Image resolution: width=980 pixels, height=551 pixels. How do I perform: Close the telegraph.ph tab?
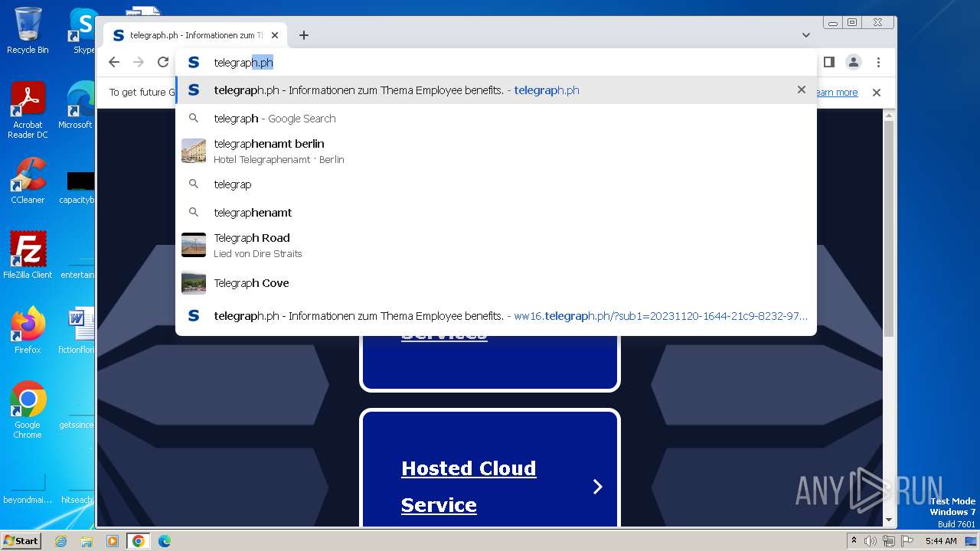(x=275, y=35)
